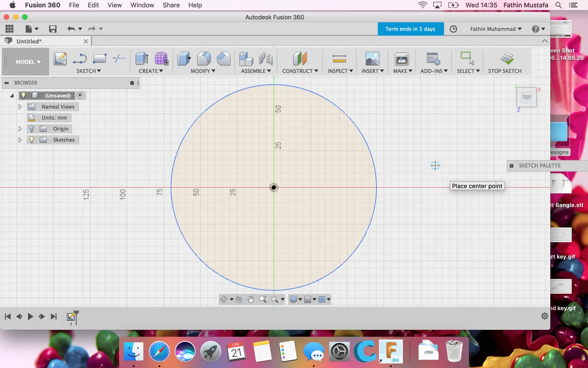Click the File document icon
This screenshot has height=368, width=588.
tap(28, 29)
